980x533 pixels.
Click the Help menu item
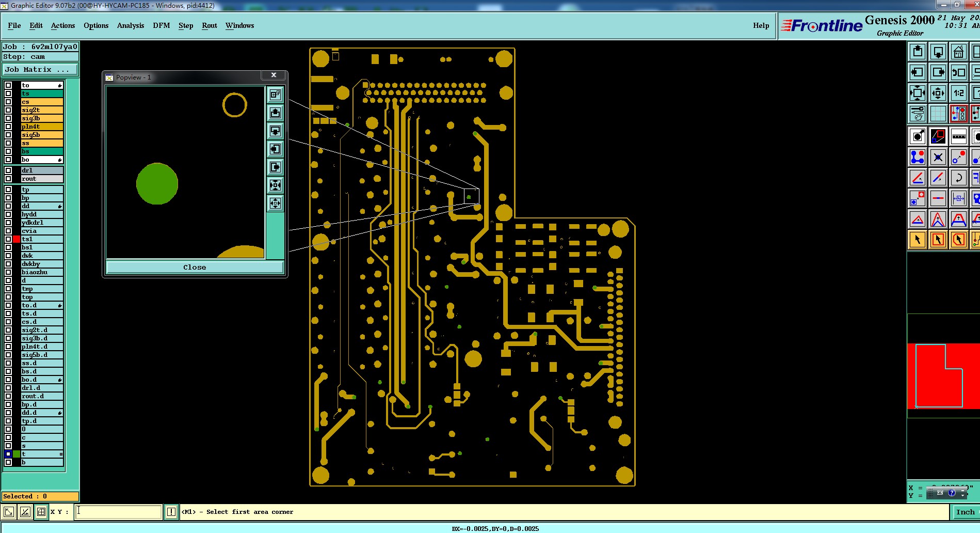click(x=761, y=25)
